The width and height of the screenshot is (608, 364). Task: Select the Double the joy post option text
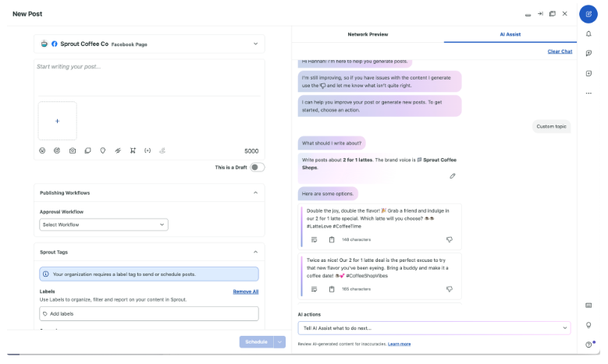pos(378,218)
